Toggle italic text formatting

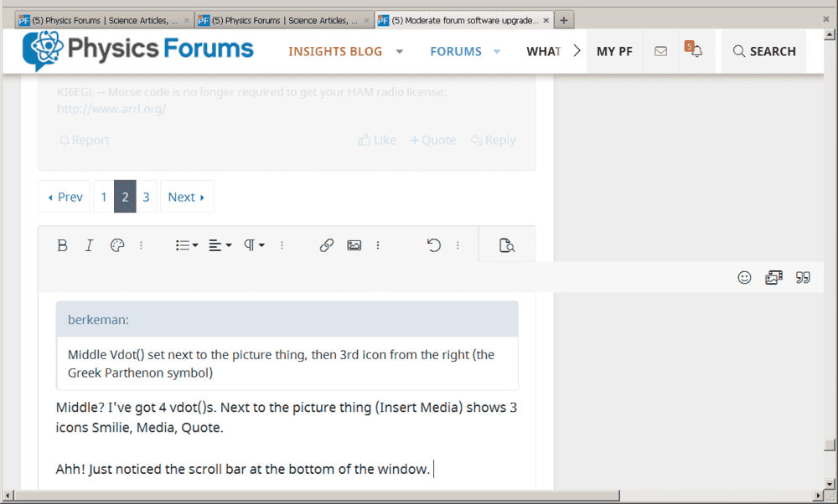click(89, 245)
